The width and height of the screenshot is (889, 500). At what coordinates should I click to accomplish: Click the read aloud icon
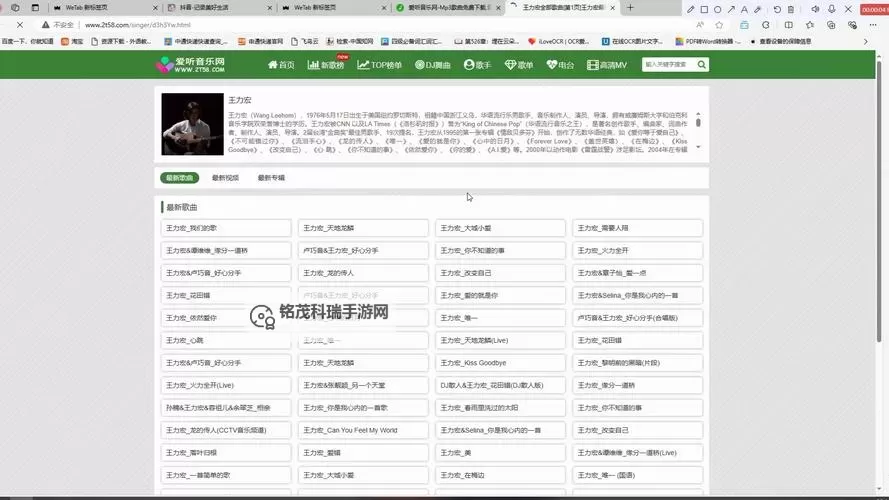700,25
